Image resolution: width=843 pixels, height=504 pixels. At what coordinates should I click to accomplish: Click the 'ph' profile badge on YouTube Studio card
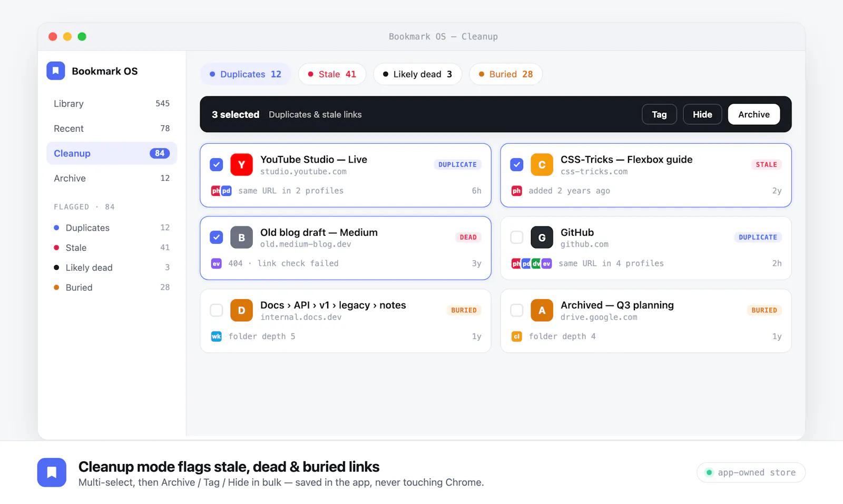pos(215,191)
